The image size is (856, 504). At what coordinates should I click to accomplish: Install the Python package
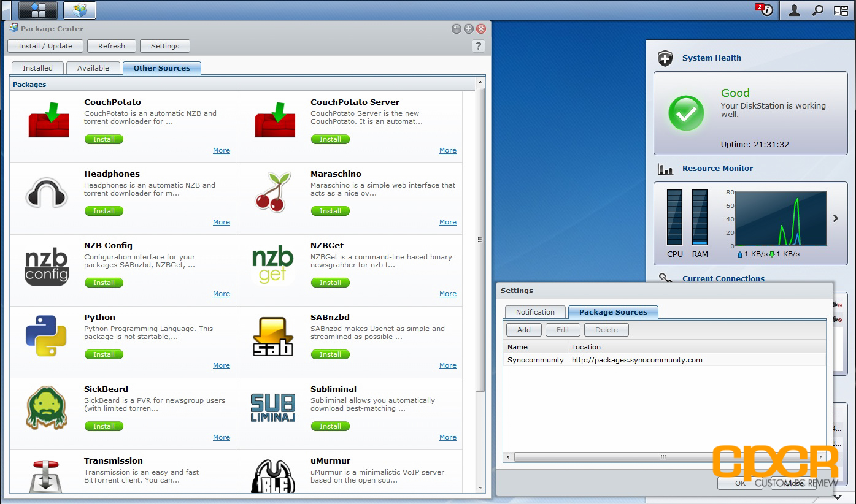pos(104,354)
